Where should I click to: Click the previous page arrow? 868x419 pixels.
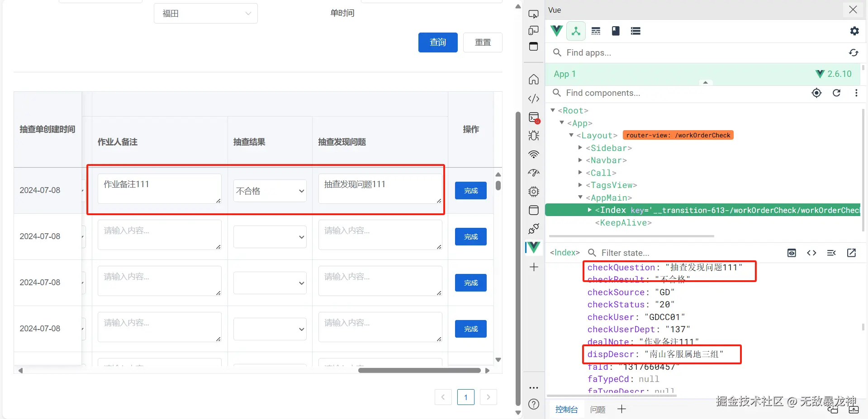(x=443, y=397)
